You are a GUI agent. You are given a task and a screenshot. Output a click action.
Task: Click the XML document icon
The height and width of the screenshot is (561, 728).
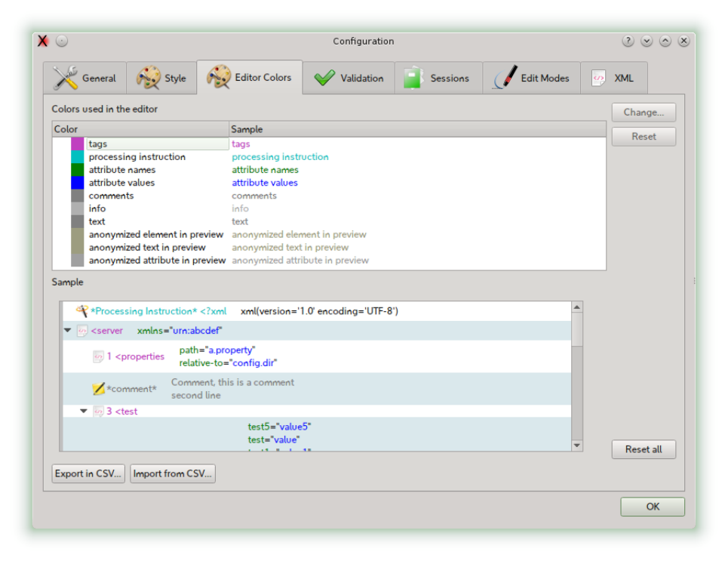pos(598,78)
